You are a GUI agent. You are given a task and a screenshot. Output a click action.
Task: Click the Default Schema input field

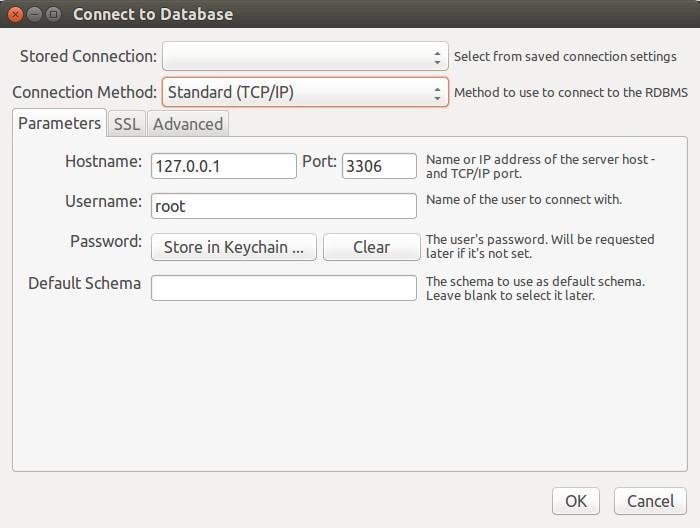[284, 288]
